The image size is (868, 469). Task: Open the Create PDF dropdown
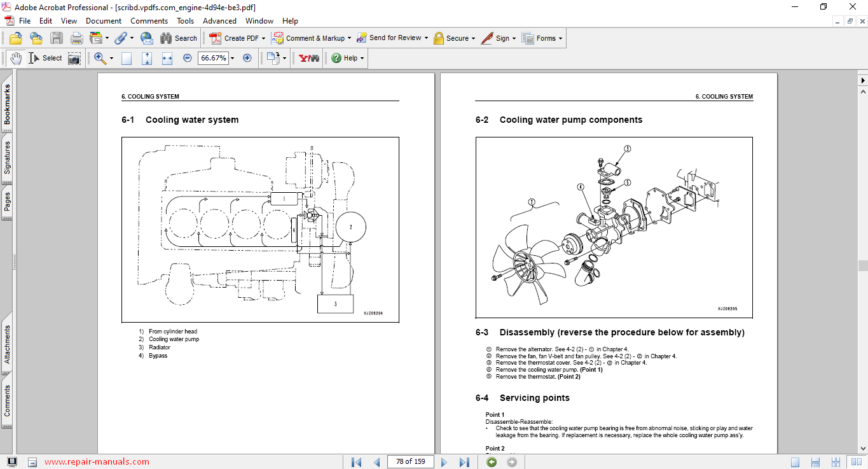(x=263, y=38)
